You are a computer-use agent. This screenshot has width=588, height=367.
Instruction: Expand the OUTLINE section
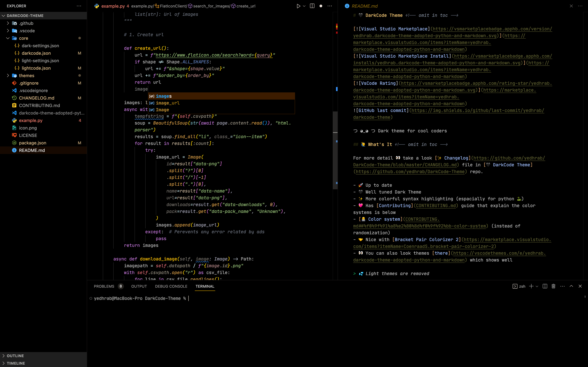point(15,356)
